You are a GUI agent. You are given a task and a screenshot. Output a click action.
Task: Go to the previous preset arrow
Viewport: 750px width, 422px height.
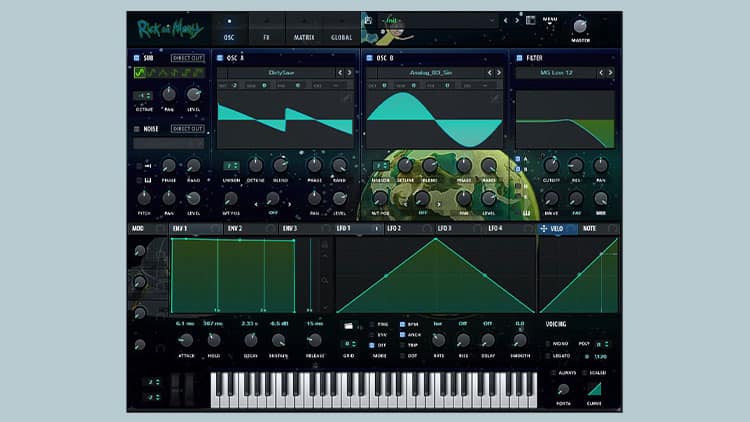click(x=506, y=21)
